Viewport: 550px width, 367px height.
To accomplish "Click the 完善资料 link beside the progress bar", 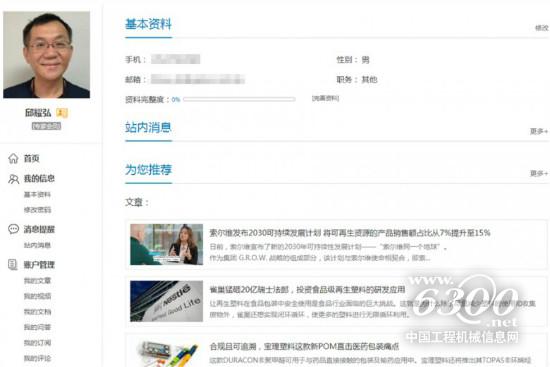I will click(x=325, y=99).
